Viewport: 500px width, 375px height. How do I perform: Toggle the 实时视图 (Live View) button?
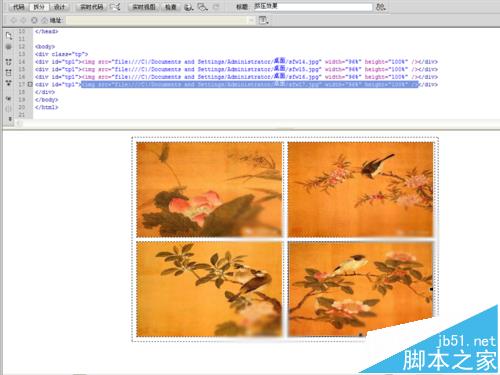[x=144, y=7]
